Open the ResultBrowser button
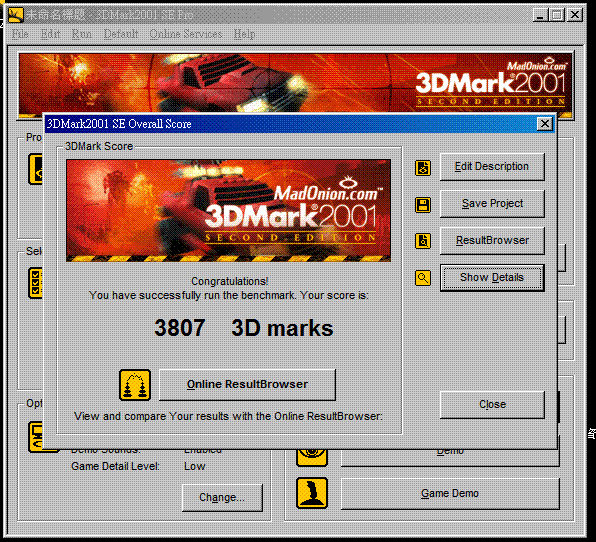596x542 pixels. 492,241
